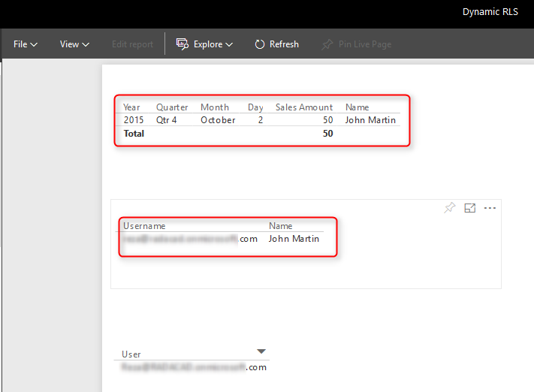Open more options ellipsis on visual
534x392 pixels.
click(x=490, y=208)
